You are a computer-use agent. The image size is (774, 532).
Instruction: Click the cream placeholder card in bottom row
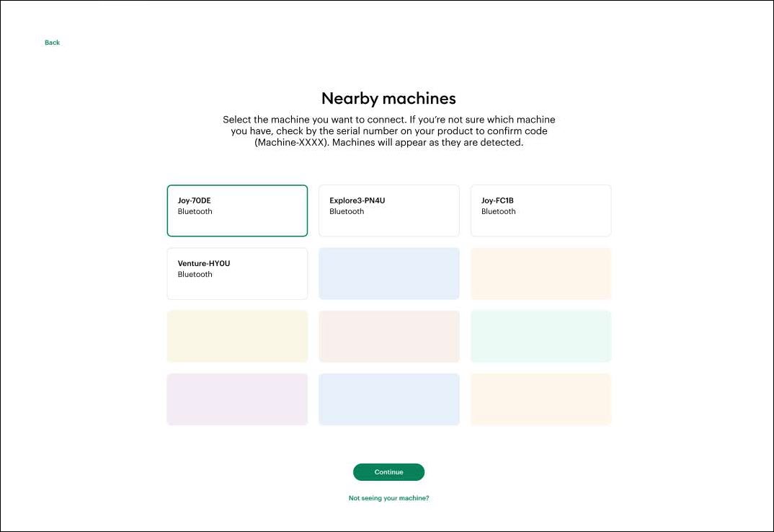pos(541,399)
